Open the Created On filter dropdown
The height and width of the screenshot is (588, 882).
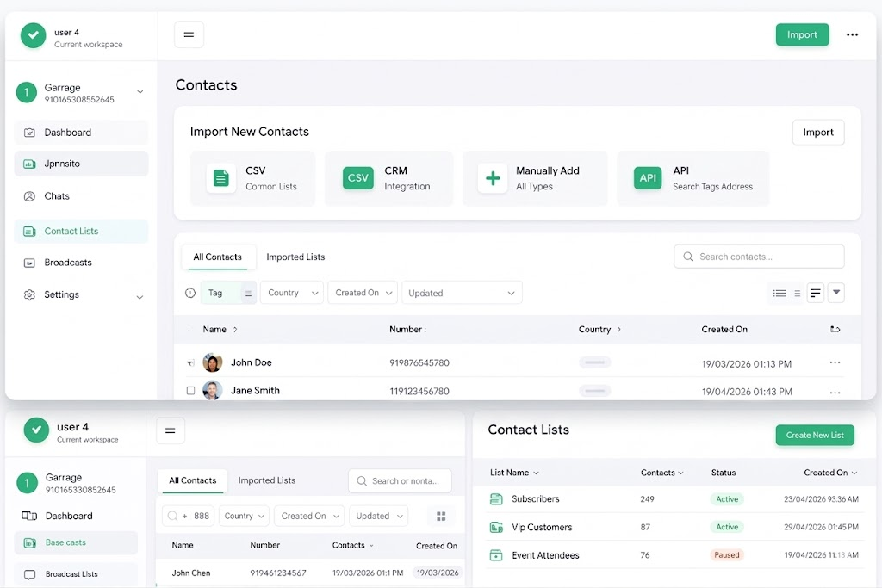pyautogui.click(x=363, y=293)
